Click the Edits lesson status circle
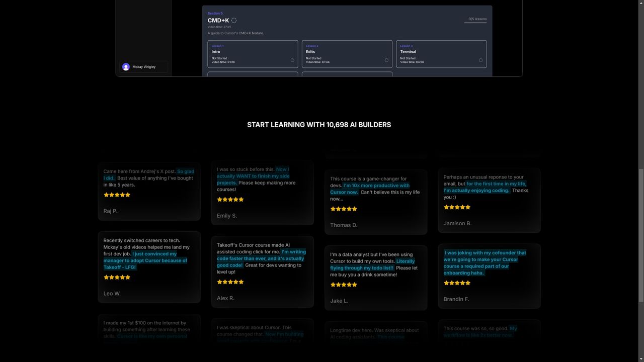The width and height of the screenshot is (644, 362). click(x=386, y=60)
